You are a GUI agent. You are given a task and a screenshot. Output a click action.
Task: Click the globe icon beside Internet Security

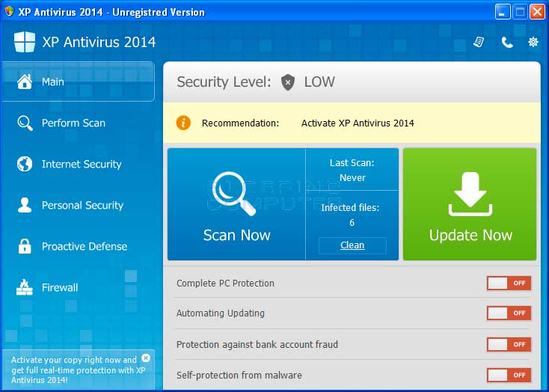[25, 164]
